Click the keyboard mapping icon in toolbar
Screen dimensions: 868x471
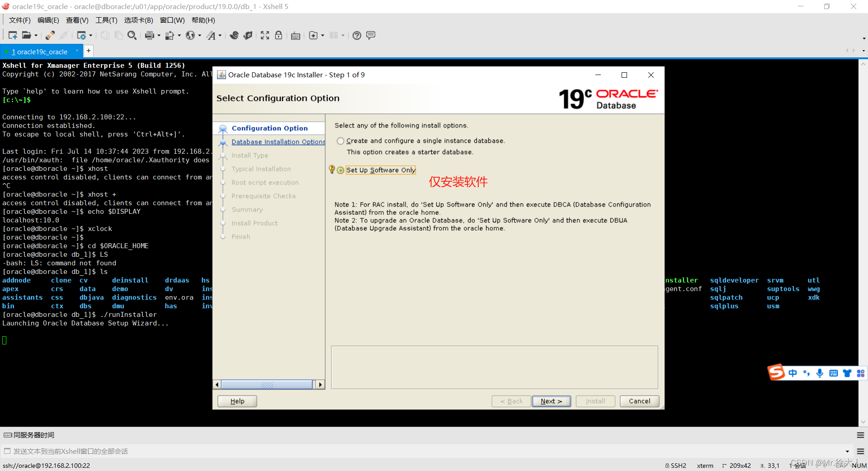(x=296, y=36)
